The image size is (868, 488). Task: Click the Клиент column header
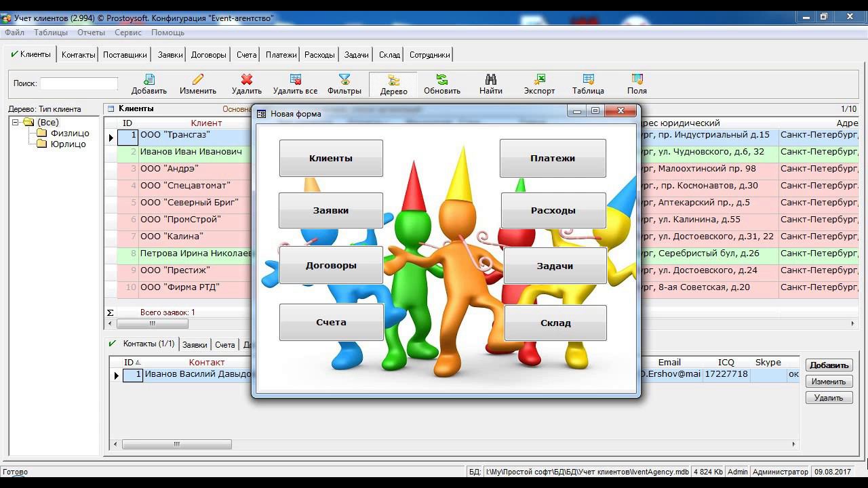point(206,123)
